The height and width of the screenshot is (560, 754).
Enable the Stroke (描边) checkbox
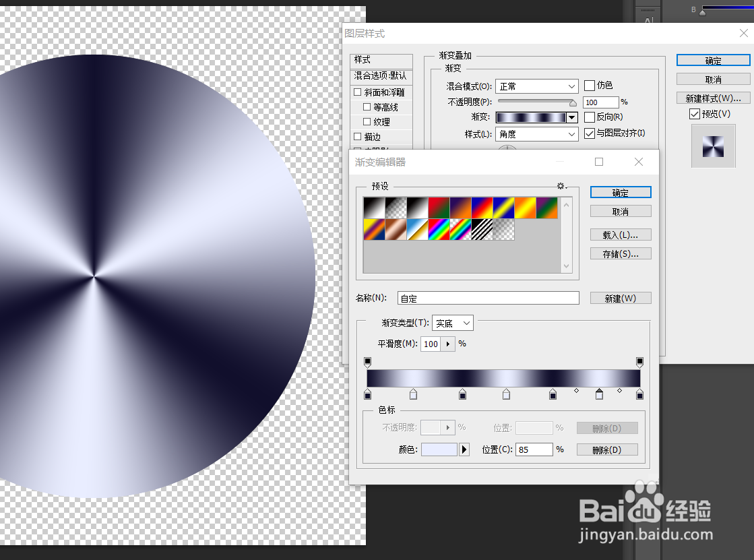point(357,137)
